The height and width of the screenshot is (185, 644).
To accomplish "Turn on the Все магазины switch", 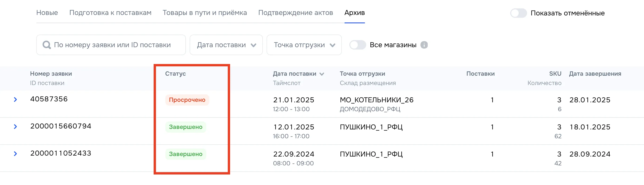I will tap(358, 45).
